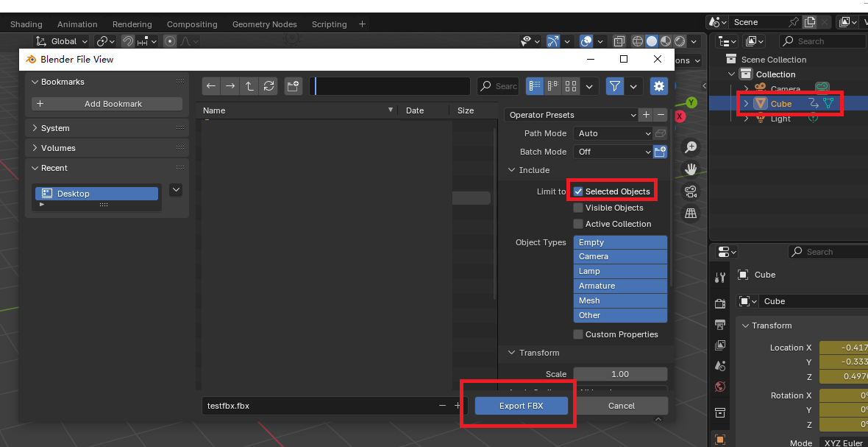Viewport: 868px width, 447px height.
Task: Go to parent directory
Action: pyautogui.click(x=249, y=86)
